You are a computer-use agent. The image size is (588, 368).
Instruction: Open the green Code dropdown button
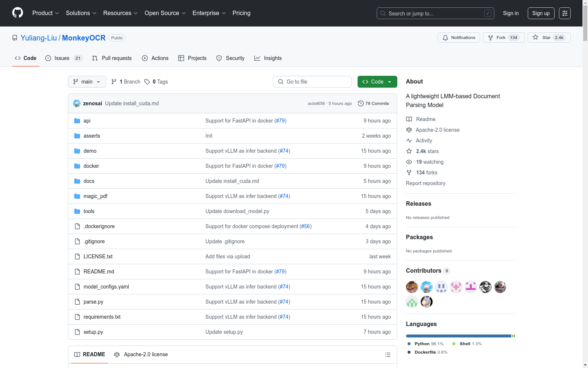click(x=377, y=82)
